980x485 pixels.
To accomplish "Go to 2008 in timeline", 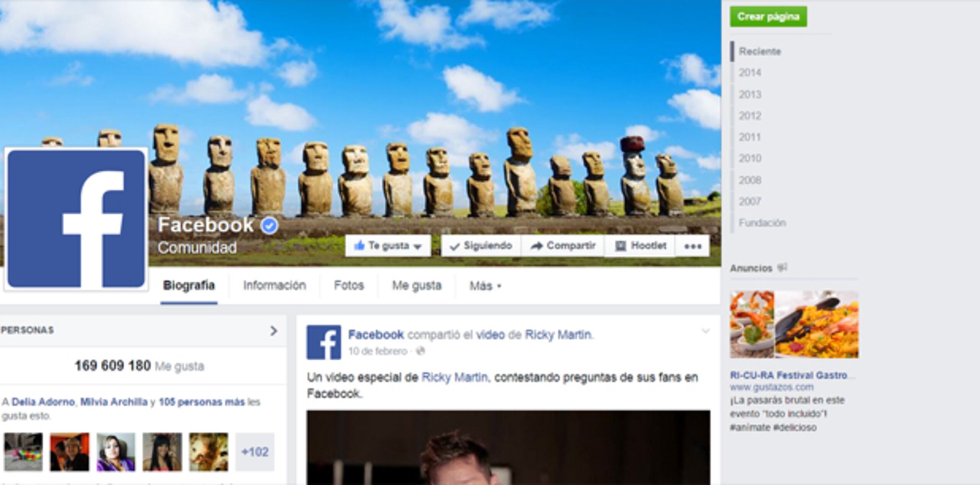I will coord(750,180).
